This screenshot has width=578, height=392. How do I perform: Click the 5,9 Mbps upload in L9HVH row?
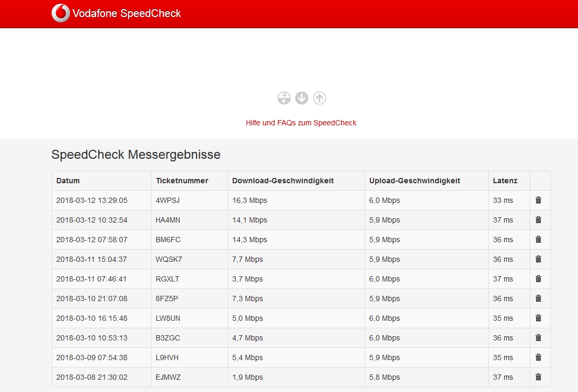tap(385, 357)
